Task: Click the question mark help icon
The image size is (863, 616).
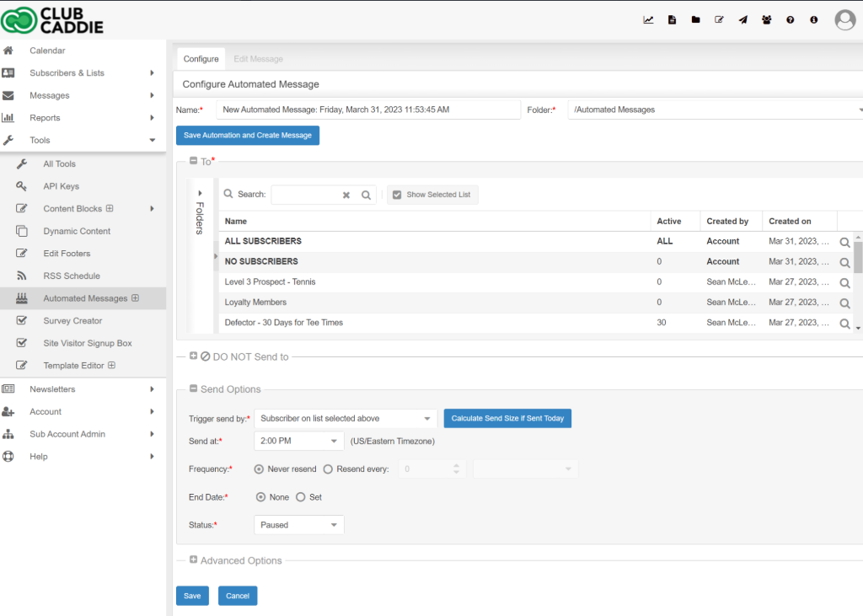Action: [x=790, y=20]
